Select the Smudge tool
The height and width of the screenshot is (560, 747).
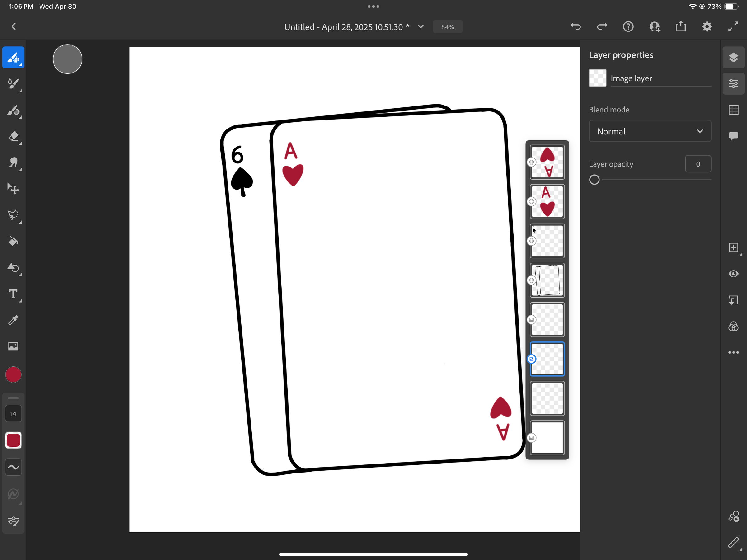coord(13,163)
